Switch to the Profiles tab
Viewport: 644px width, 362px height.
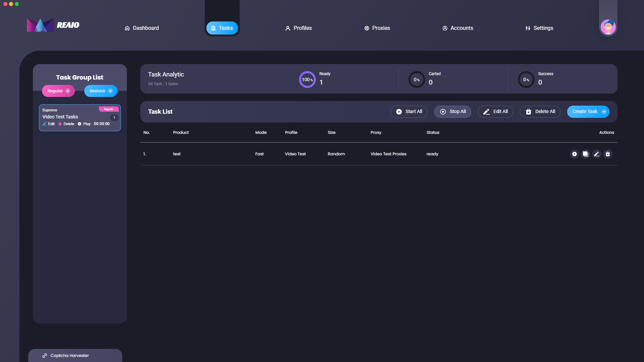pos(298,28)
